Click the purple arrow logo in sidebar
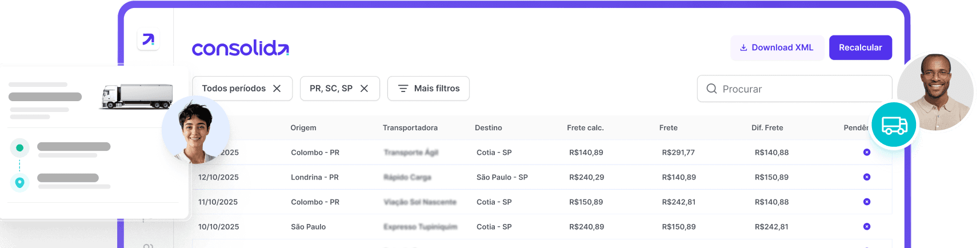This screenshot has height=248, width=980. point(148,39)
